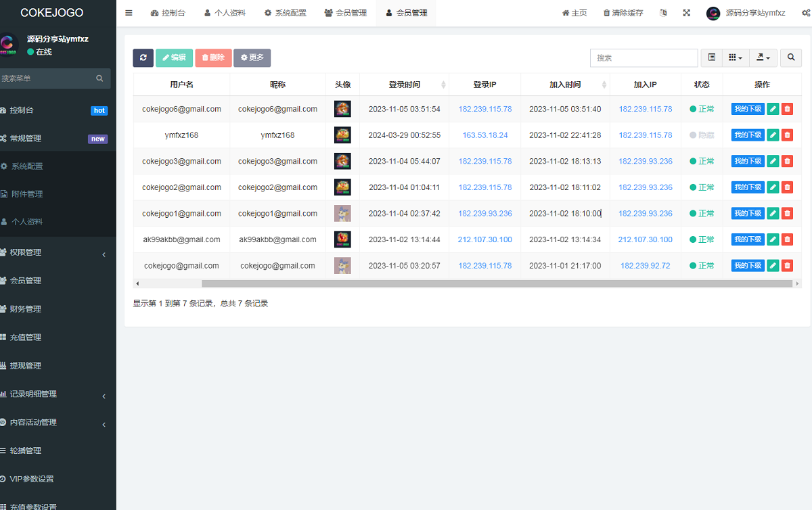Click login IP 163.53.18.24 link

[x=484, y=135]
